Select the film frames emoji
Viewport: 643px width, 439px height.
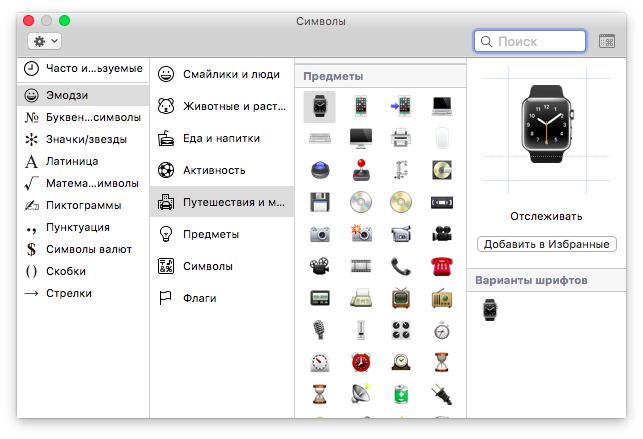361,266
